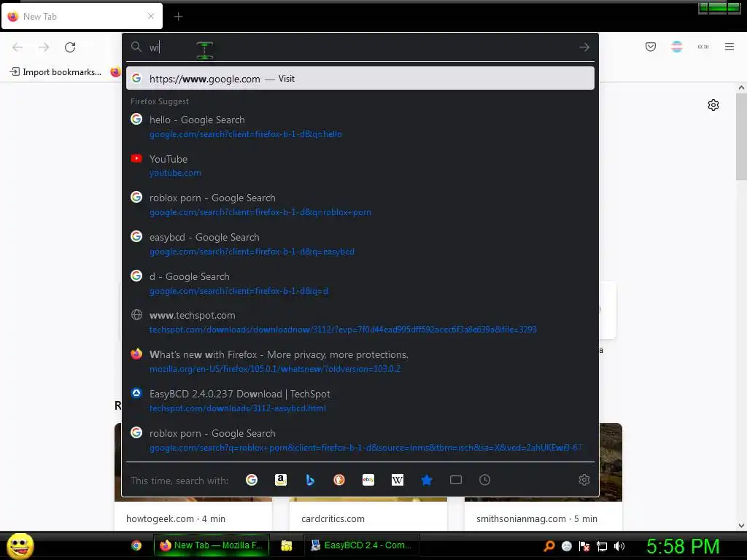
Task: Click in the address bar text field
Action: pyautogui.click(x=360, y=47)
